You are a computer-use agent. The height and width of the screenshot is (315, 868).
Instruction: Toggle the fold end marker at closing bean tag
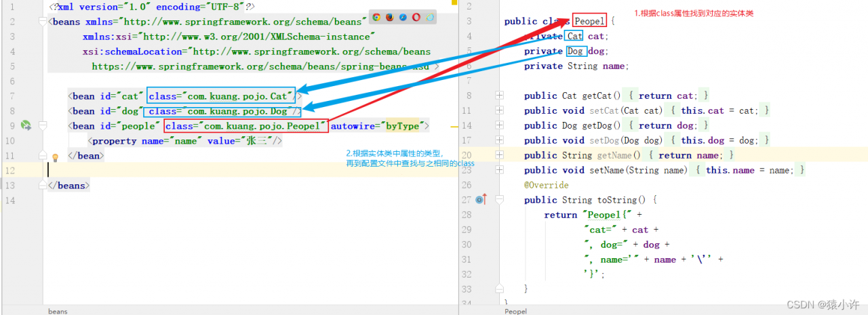[x=43, y=155]
